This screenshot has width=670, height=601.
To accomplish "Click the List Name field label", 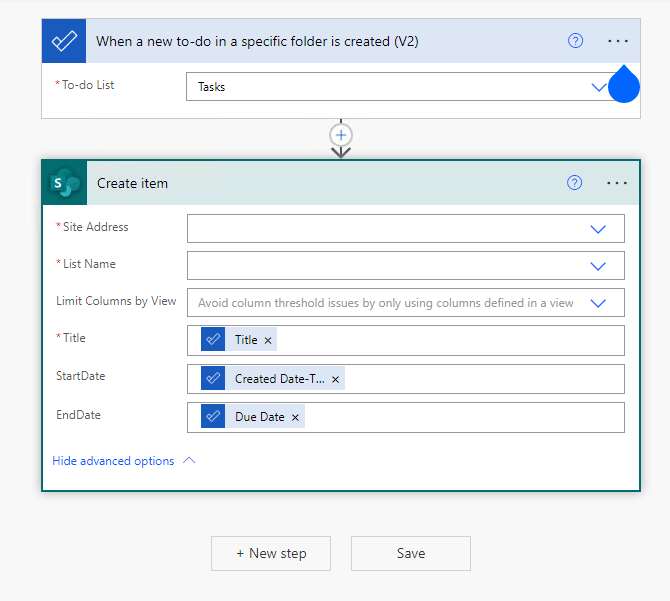I will pos(89,264).
